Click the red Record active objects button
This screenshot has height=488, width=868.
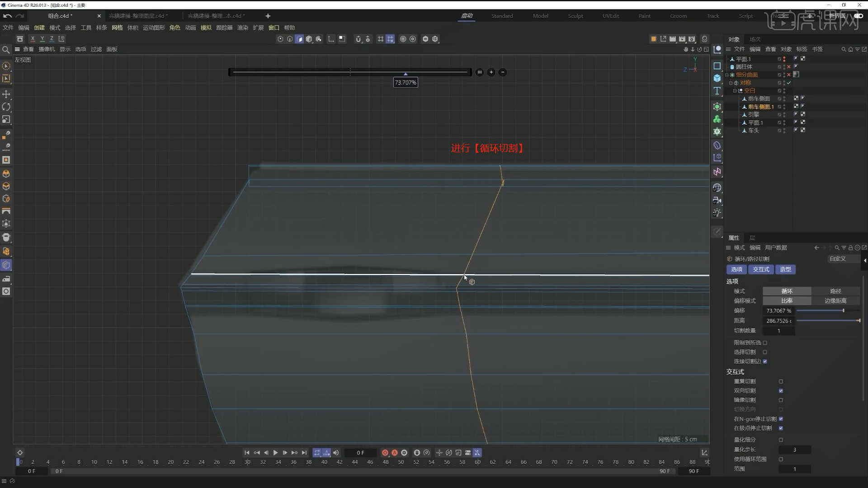[x=385, y=452]
